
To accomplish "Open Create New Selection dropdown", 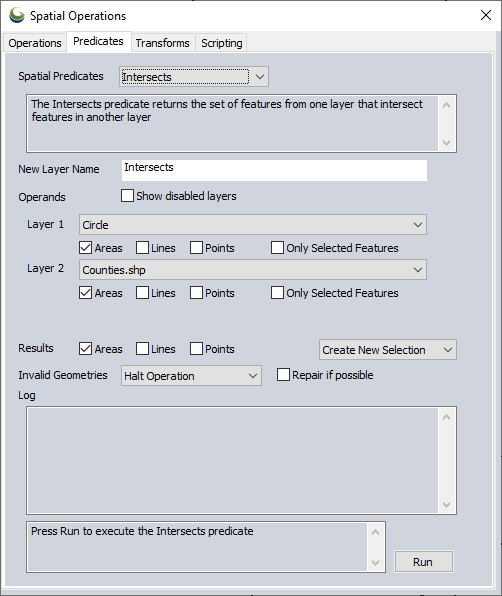I will [x=388, y=350].
